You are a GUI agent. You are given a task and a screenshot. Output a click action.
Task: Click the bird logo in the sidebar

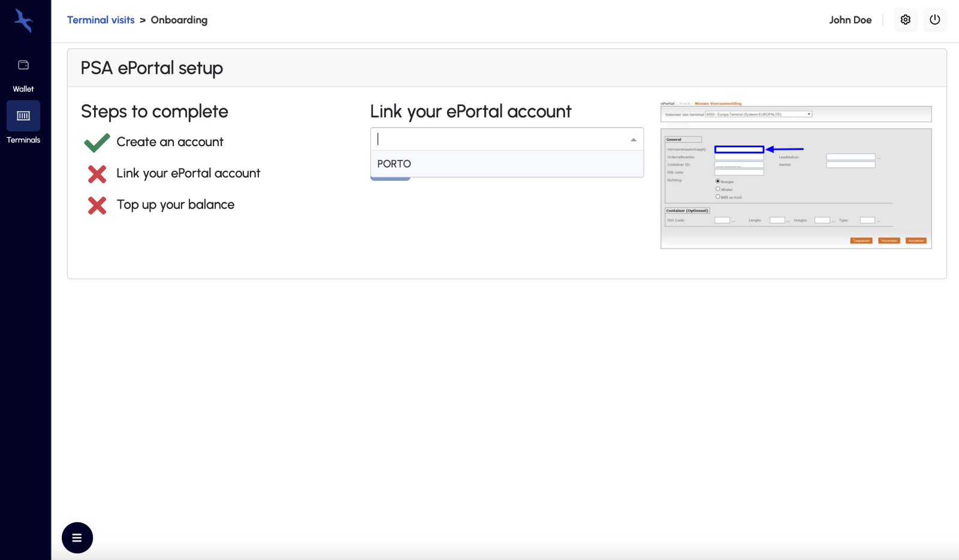tap(23, 20)
